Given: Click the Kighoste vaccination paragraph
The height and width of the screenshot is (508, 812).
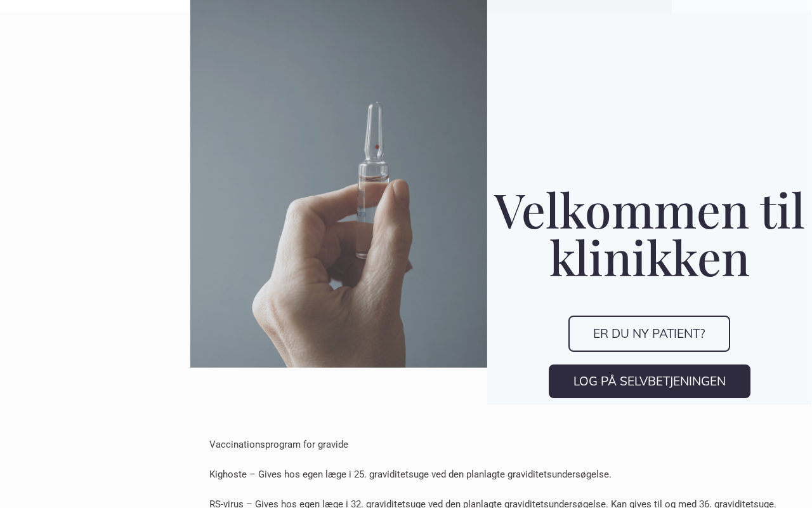Looking at the screenshot, I should [x=410, y=474].
